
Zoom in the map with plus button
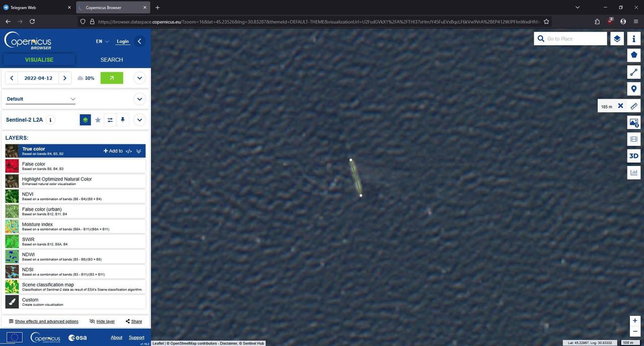pos(635,321)
